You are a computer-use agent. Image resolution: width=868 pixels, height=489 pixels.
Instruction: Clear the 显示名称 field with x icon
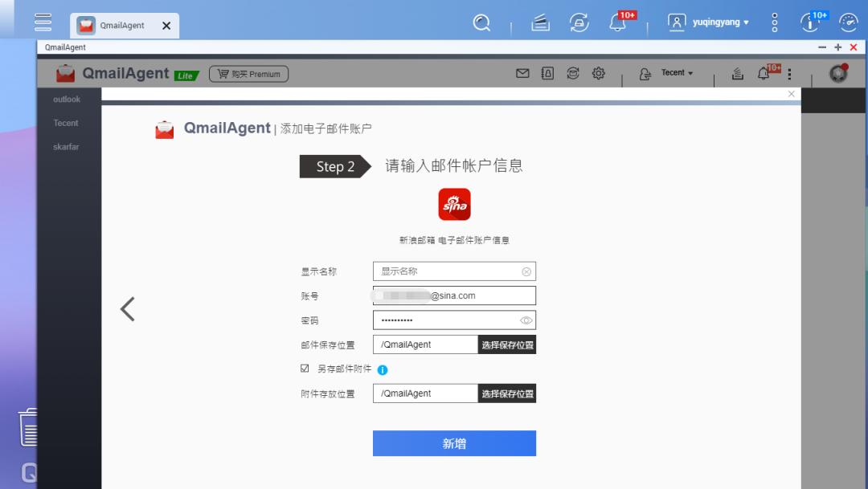click(527, 271)
